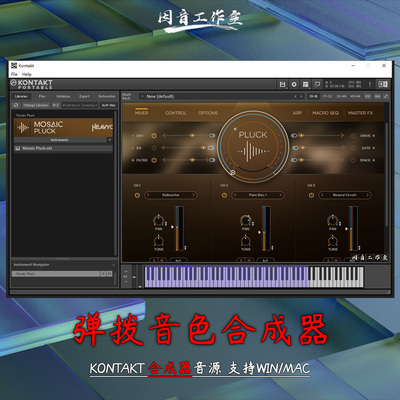Click the CH 2 PAN knob
This screenshot has width=400, height=400.
246,220
